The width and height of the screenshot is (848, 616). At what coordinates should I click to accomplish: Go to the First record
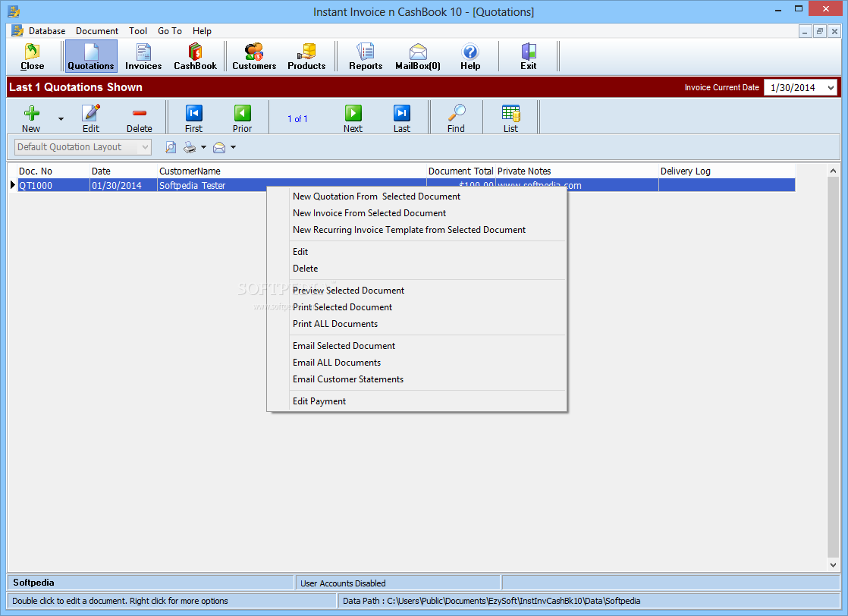tap(193, 118)
